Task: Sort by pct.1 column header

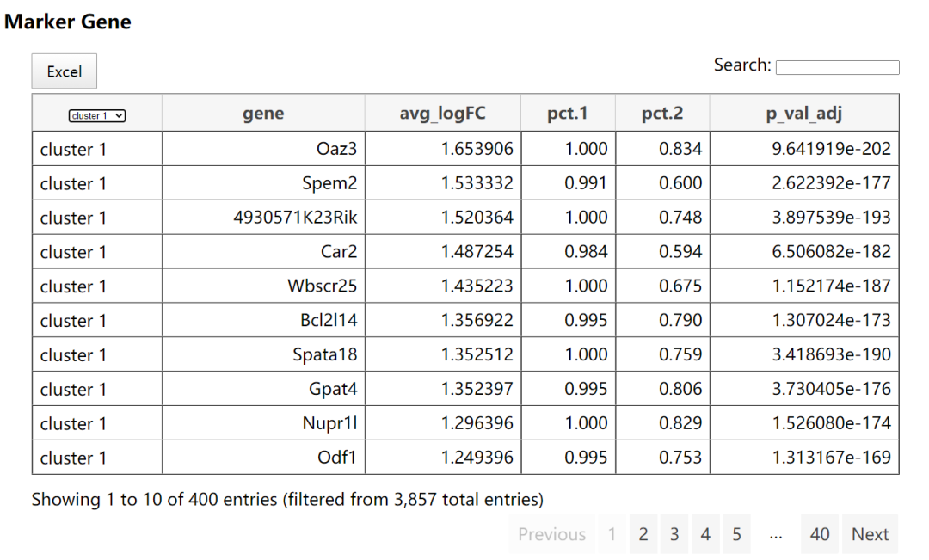Action: tap(568, 113)
